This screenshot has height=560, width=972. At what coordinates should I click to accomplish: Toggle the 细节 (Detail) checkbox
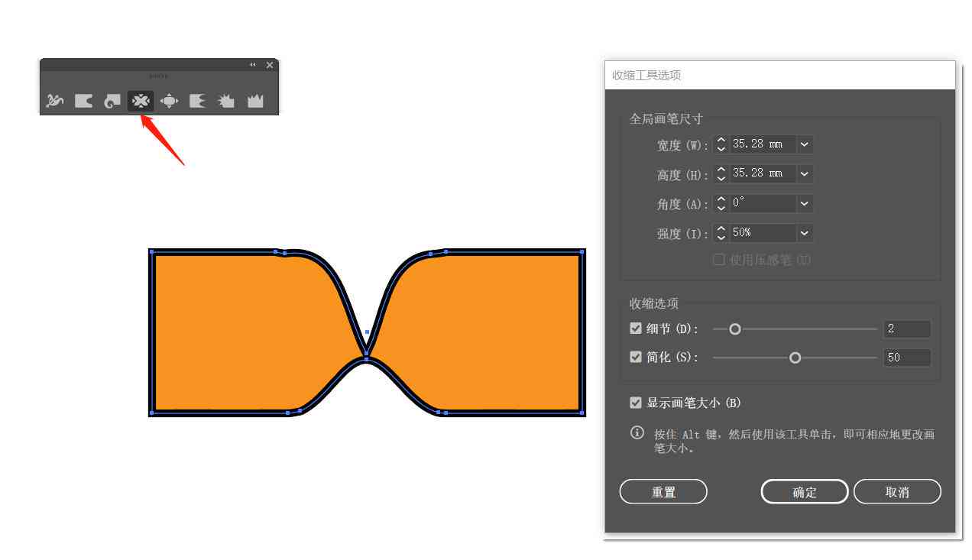click(x=636, y=329)
